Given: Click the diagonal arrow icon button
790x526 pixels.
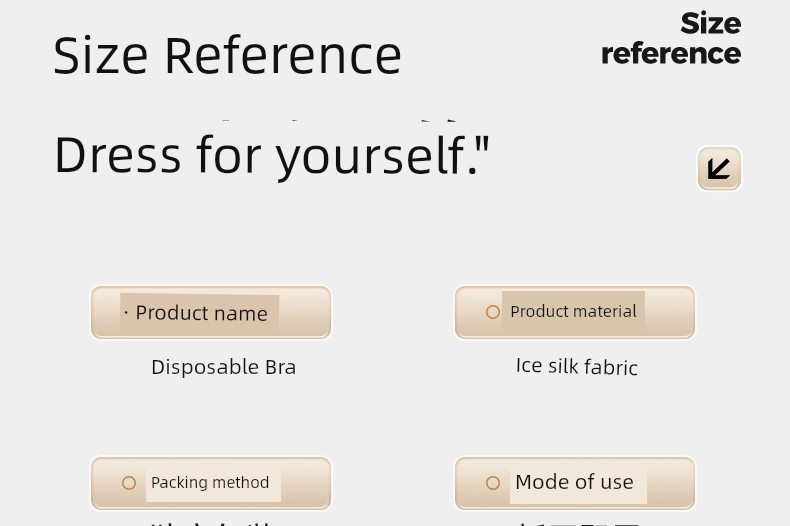Looking at the screenshot, I should [x=719, y=169].
